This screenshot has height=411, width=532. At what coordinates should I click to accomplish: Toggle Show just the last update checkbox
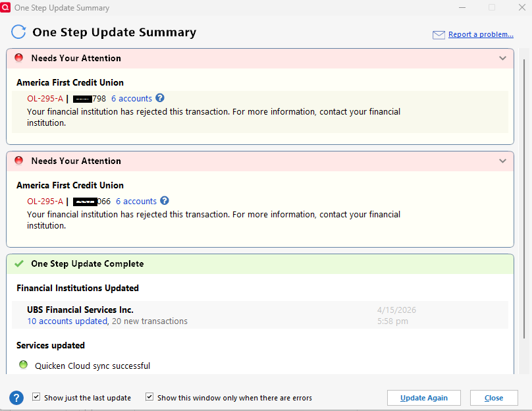coord(36,397)
